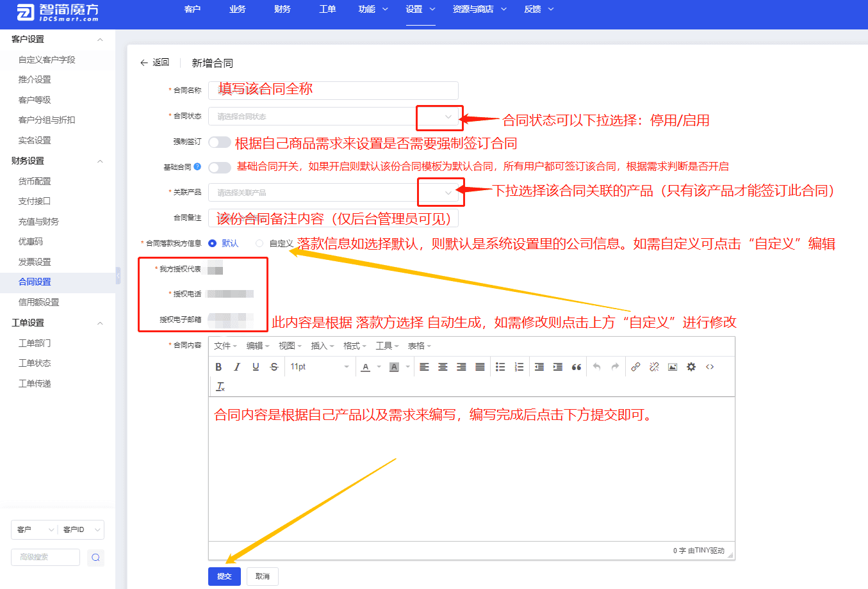Collapse the 工单设置 sidebar group
Viewport: 868px width, 589px height.
click(100, 323)
